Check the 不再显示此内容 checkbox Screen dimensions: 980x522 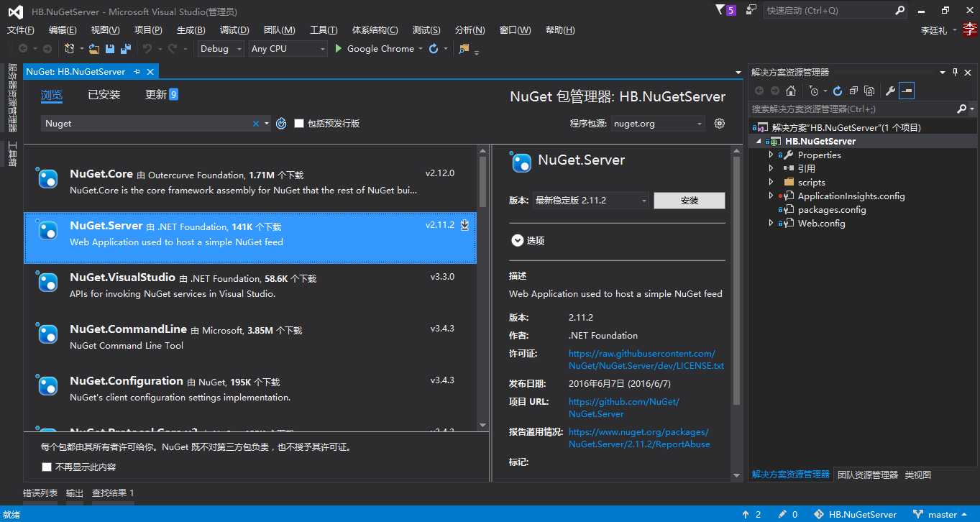coord(47,467)
